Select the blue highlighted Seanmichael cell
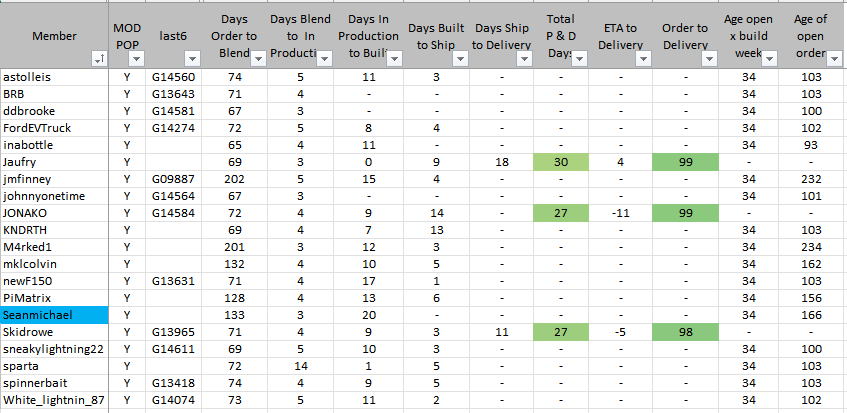 click(x=54, y=315)
